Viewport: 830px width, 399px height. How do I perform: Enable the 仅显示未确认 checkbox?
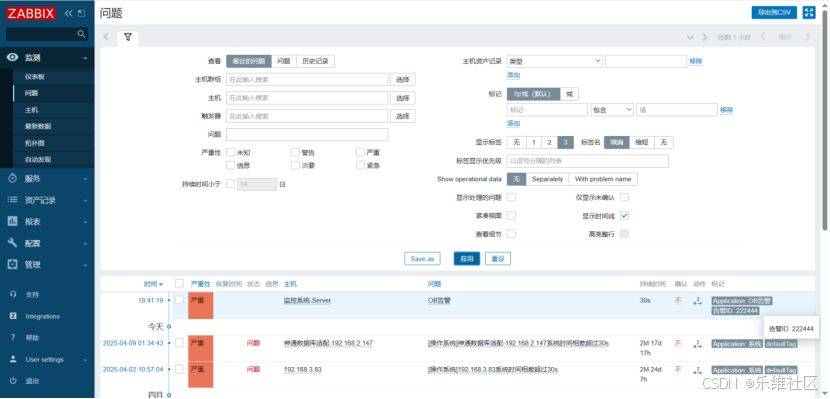pos(625,197)
